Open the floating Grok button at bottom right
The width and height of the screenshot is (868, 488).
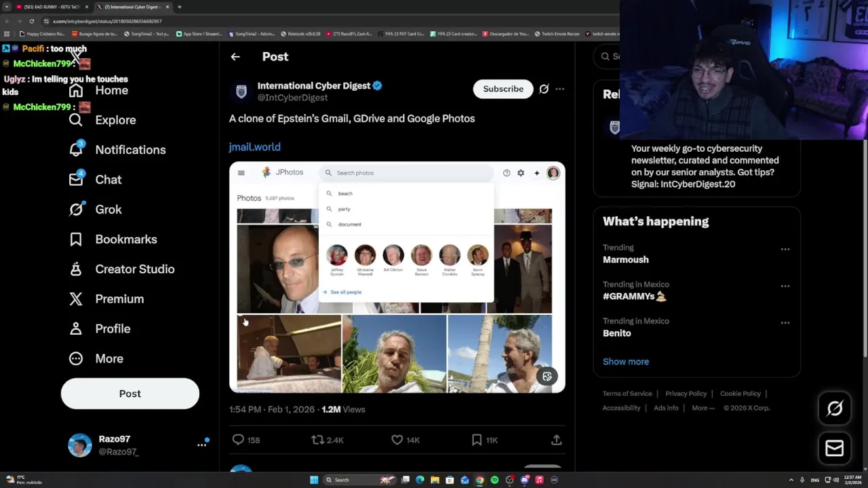[835, 408]
